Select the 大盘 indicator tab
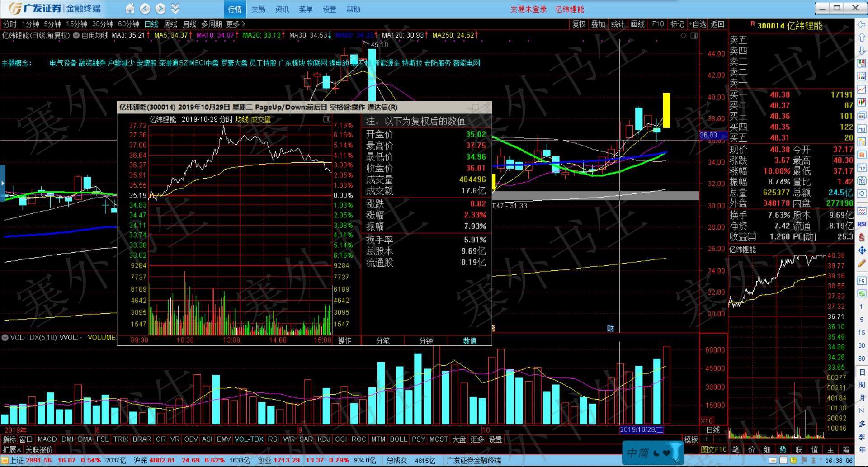This screenshot has width=868, height=467. pos(459,439)
